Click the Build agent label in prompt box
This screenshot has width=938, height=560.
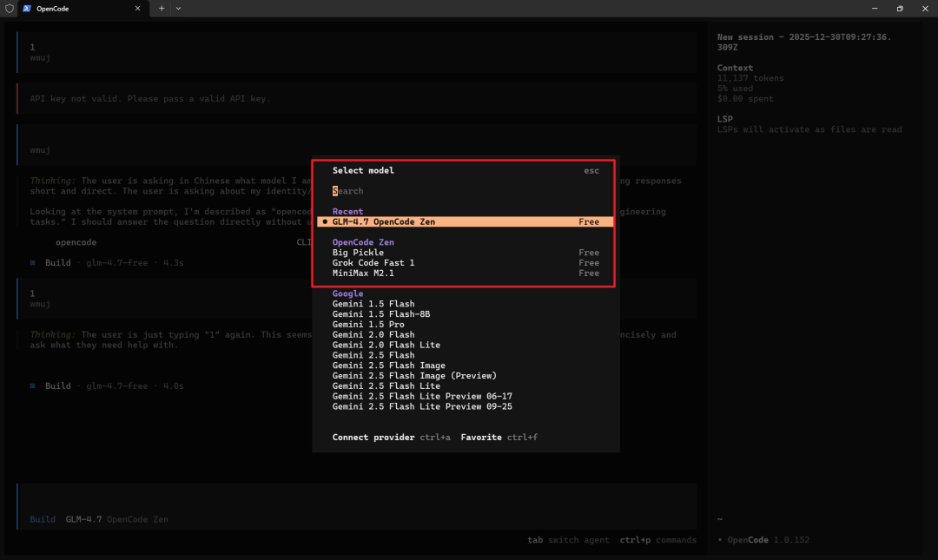[43, 519]
